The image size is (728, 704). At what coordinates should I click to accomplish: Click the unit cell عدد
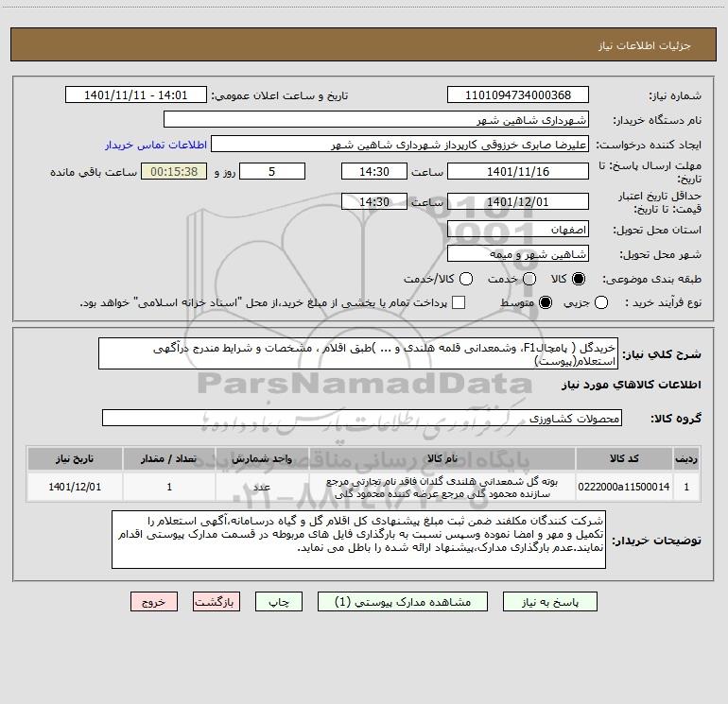[262, 487]
